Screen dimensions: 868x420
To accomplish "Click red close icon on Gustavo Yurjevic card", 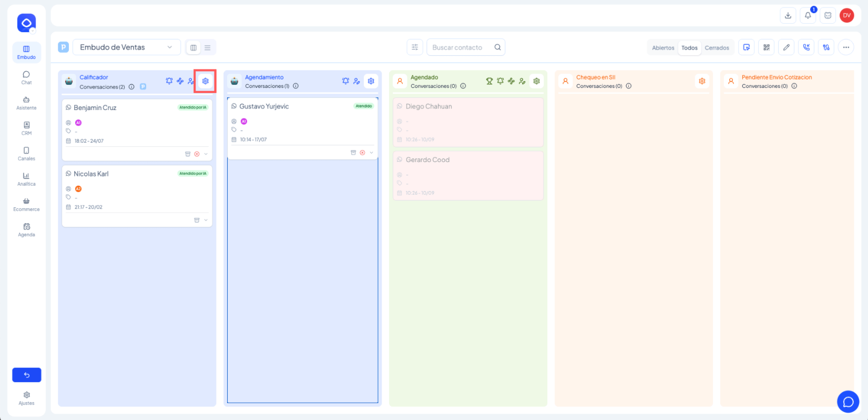I will click(x=362, y=153).
